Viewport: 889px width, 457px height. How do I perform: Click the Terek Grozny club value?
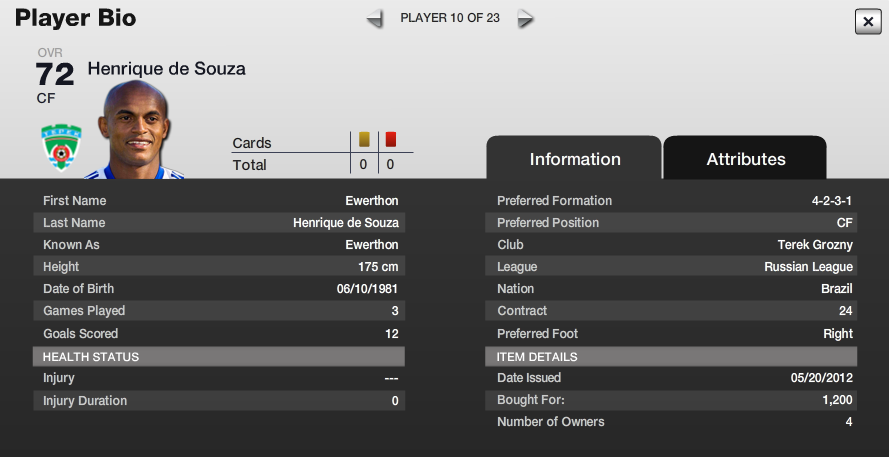click(815, 245)
